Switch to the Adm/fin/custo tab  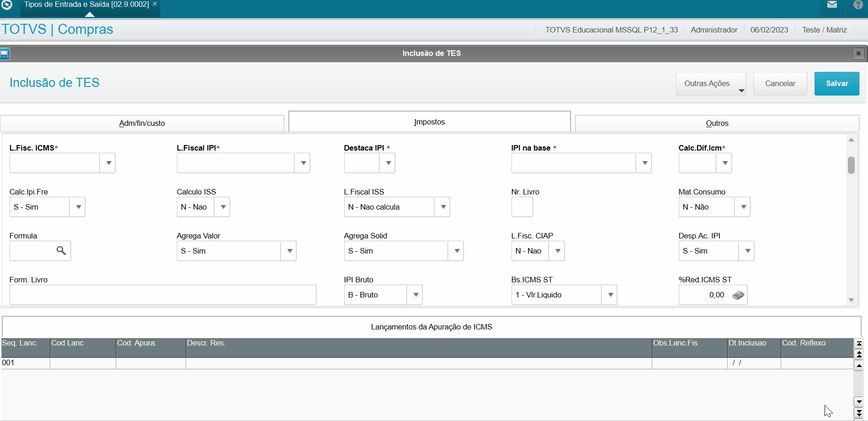click(142, 123)
